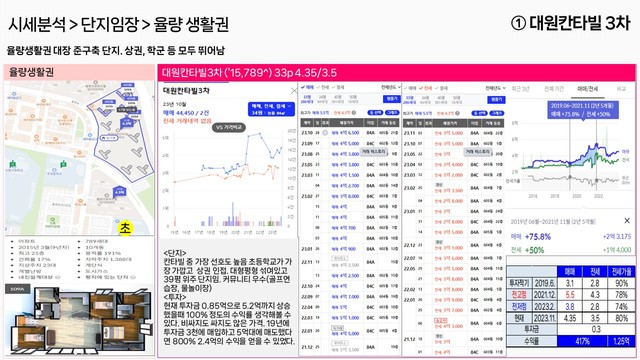Click the 4.3억 price pin inside complex

[x=127, y=122]
